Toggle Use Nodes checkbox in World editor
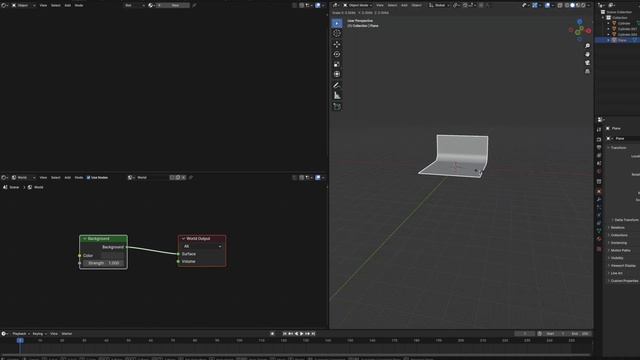Image resolution: width=640 pixels, height=360 pixels. 89,178
